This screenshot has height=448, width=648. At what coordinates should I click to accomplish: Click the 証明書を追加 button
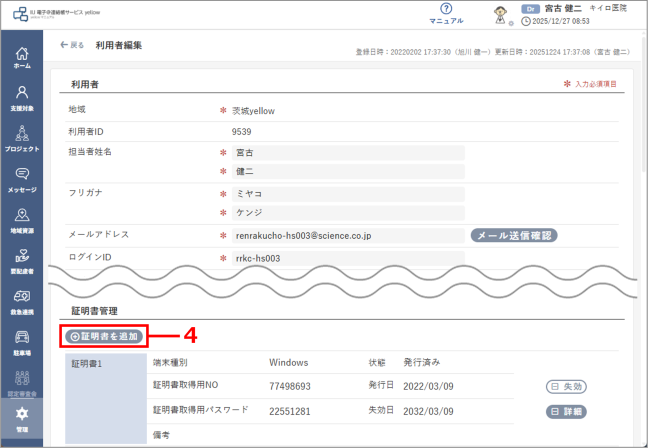(105, 337)
